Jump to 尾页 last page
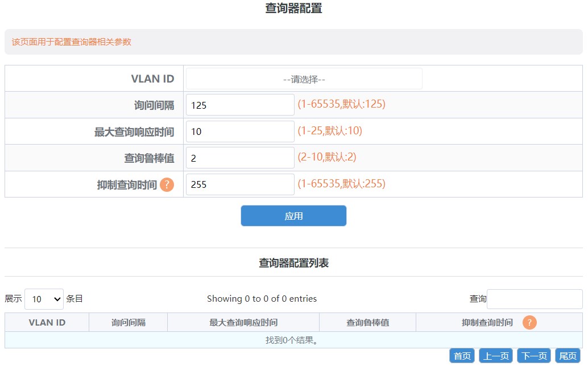Image resolution: width=588 pixels, height=370 pixels. click(568, 356)
